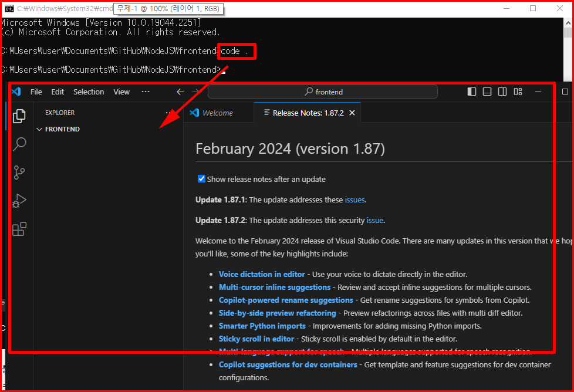Open the View menu
The height and width of the screenshot is (392, 574).
pos(121,92)
